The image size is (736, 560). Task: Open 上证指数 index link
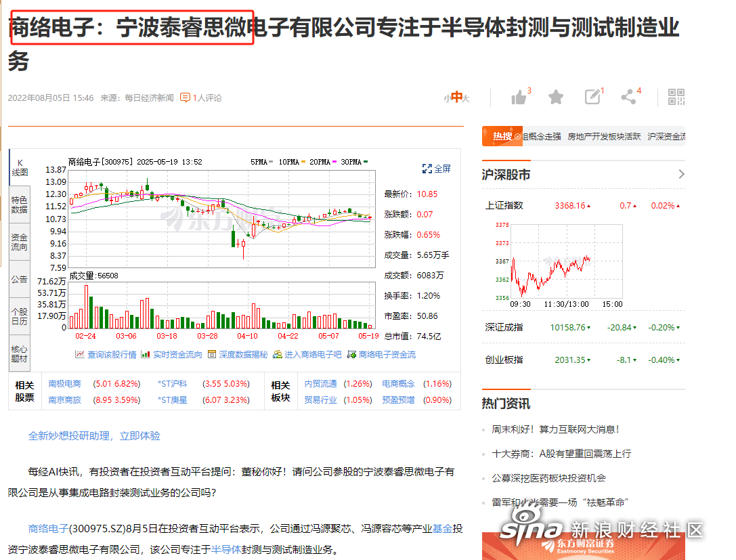pyautogui.click(x=504, y=206)
